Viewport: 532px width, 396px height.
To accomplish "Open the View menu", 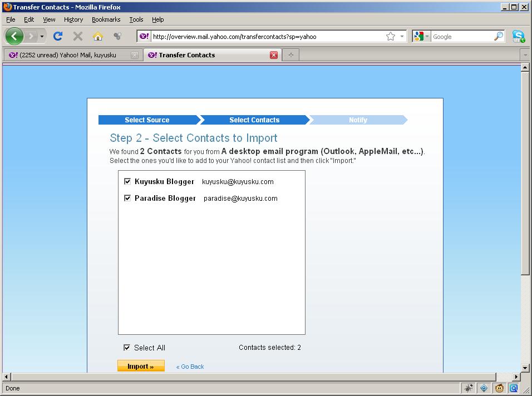I will click(49, 19).
